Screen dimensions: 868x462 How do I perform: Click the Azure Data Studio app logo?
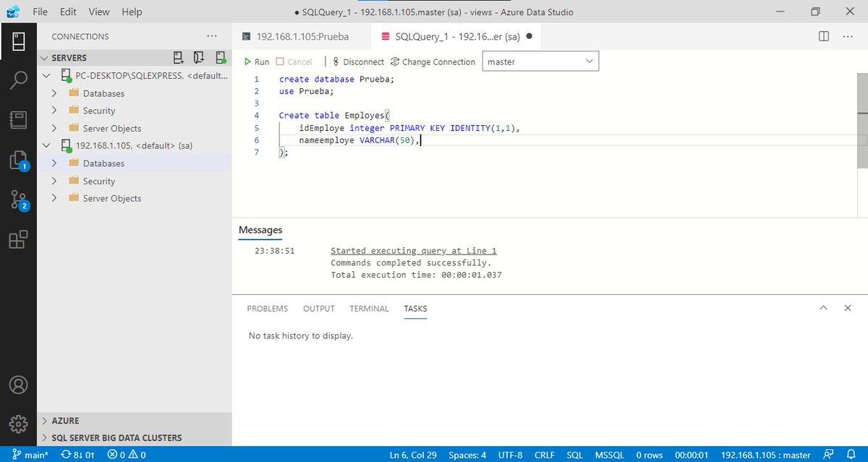pyautogui.click(x=12, y=12)
